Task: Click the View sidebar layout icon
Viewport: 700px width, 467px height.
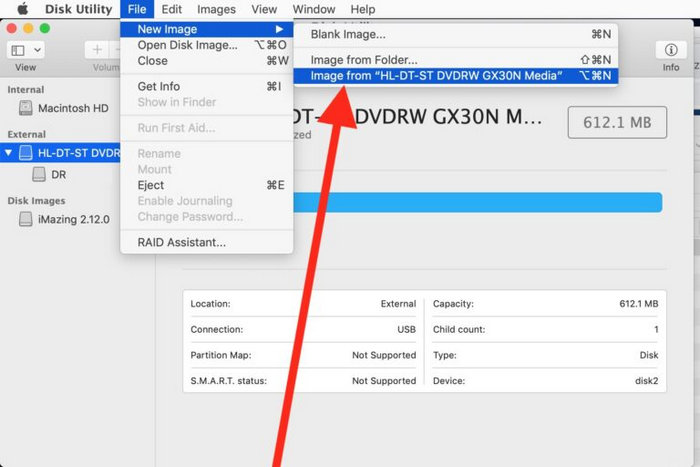Action: [18, 50]
